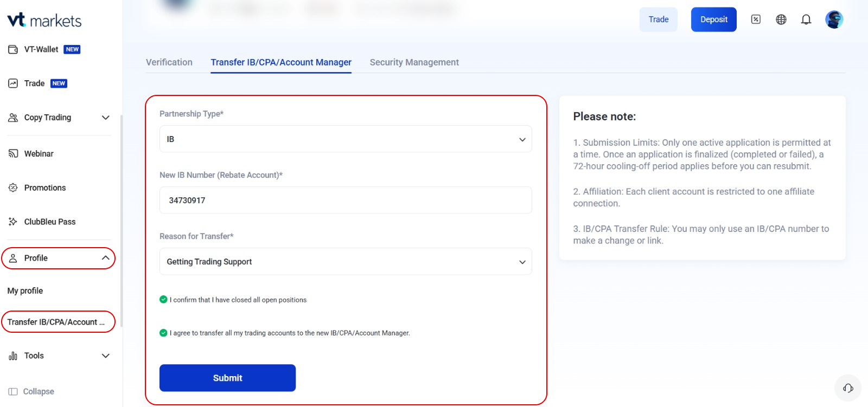Click the New IB Number input field
The image size is (868, 407).
pyautogui.click(x=346, y=201)
